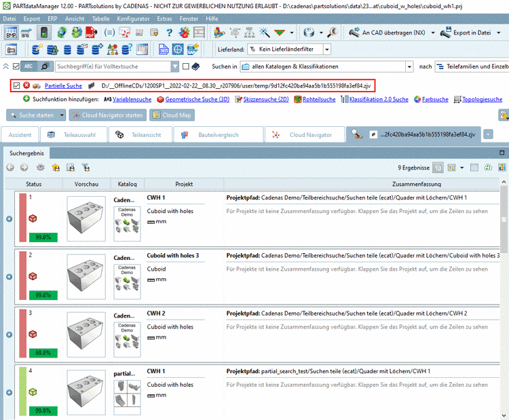This screenshot has width=509, height=420.
Task: Click the SAP add icon
Action: 193,50
